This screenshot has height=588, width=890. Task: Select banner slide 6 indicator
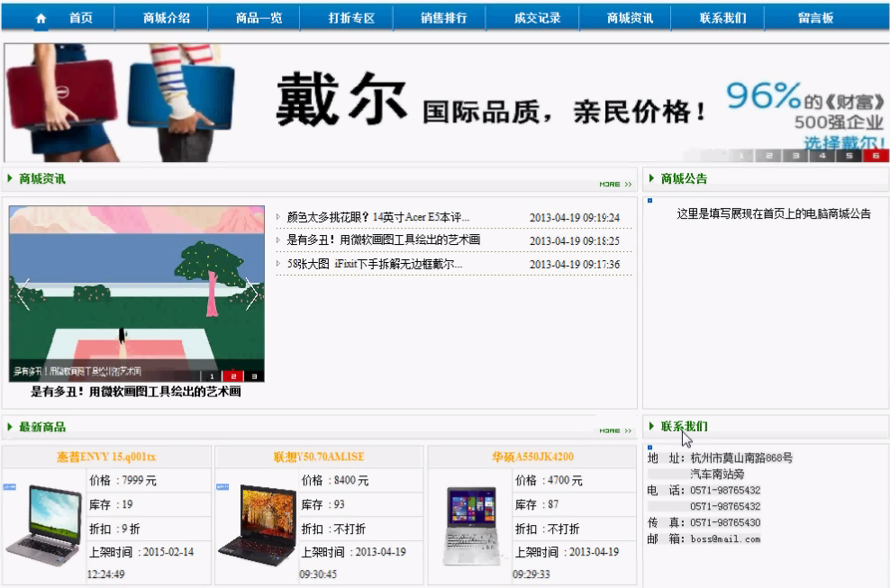[876, 156]
